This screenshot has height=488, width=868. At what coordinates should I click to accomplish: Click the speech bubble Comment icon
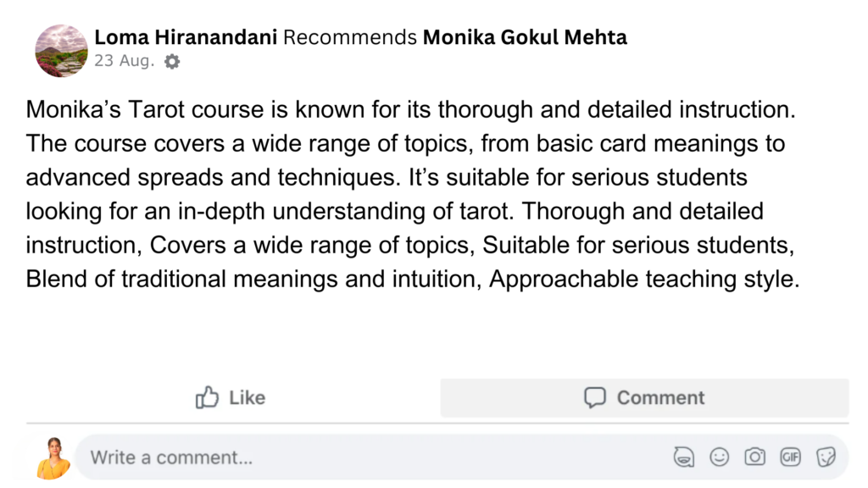(595, 397)
